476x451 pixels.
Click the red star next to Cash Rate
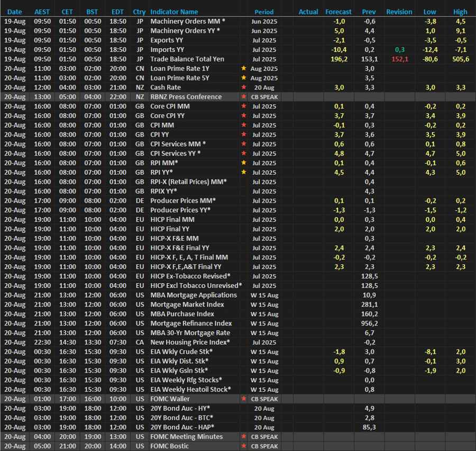tap(244, 87)
